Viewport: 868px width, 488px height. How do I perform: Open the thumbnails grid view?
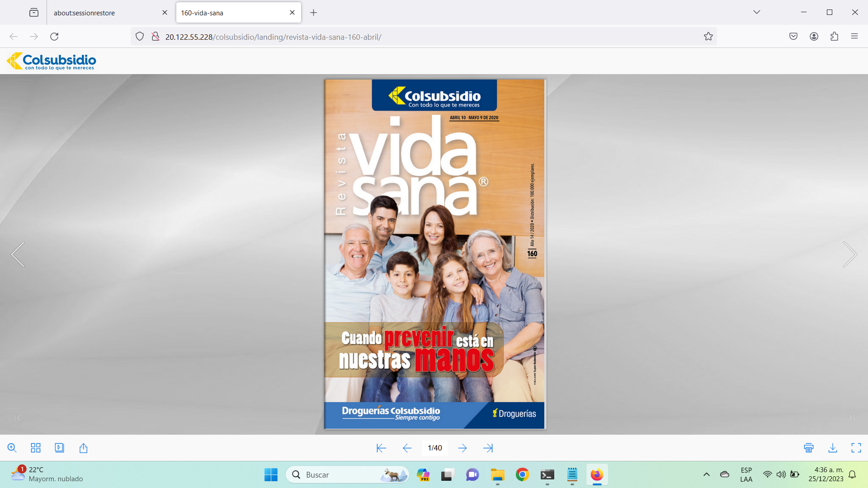[x=36, y=448]
